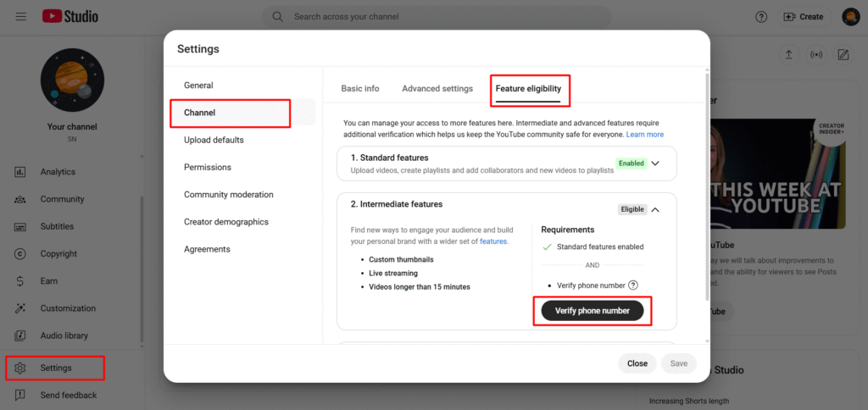
Task: Click the Copyright sidebar icon
Action: pyautogui.click(x=20, y=254)
